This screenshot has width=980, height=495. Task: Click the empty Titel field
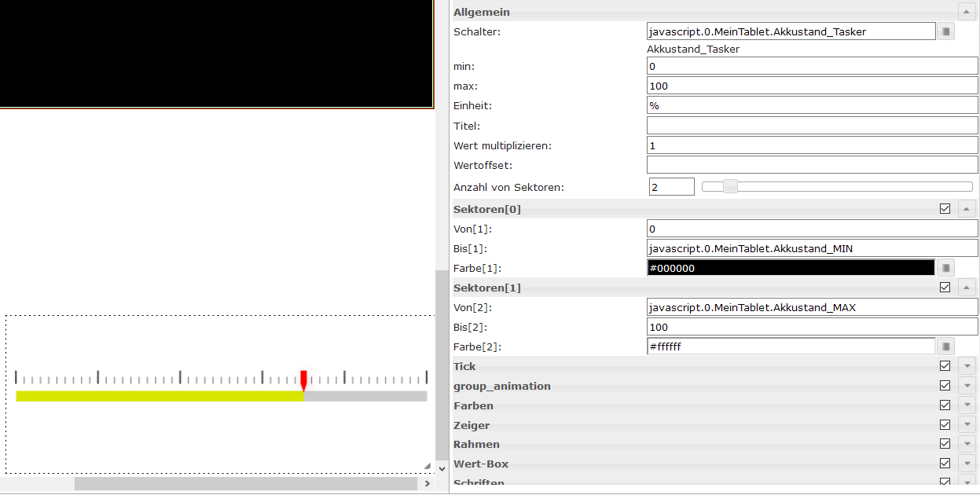tap(812, 126)
